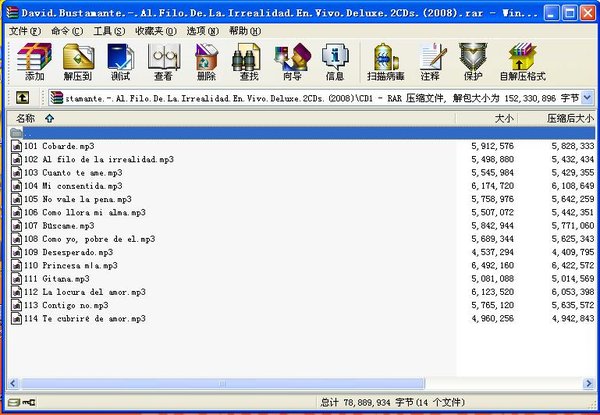Image resolution: width=600 pixels, height=415 pixels.
Task: Click packed size value 6,108,649
Action: [573, 186]
